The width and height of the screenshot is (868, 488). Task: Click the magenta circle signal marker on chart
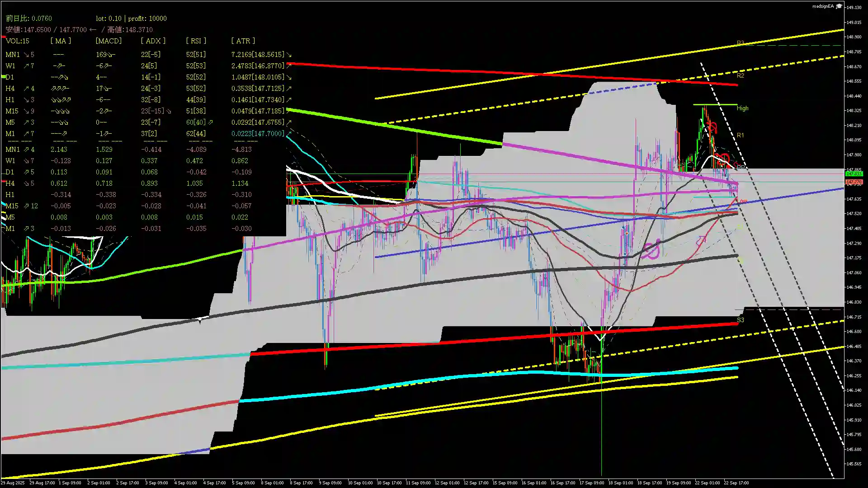click(651, 251)
